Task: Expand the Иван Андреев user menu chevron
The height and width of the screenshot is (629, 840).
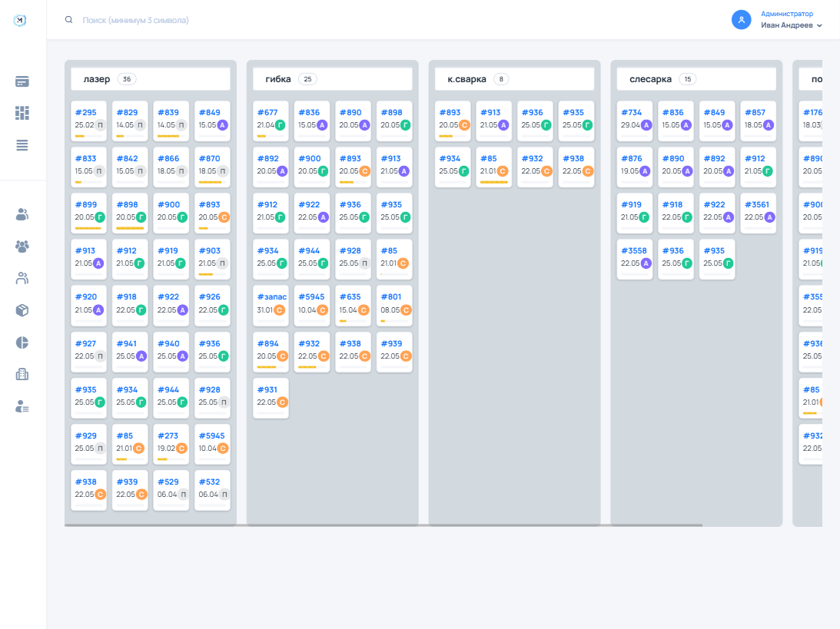Action: click(x=819, y=25)
